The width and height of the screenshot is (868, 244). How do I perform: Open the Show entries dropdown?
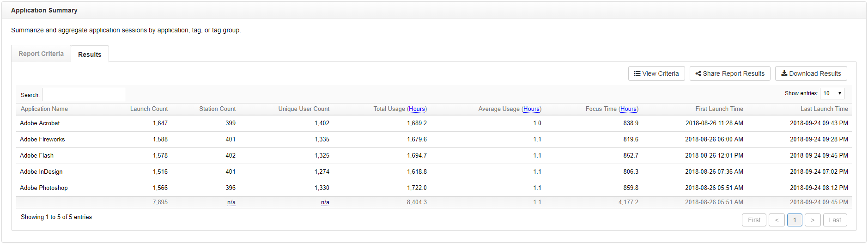pos(832,93)
